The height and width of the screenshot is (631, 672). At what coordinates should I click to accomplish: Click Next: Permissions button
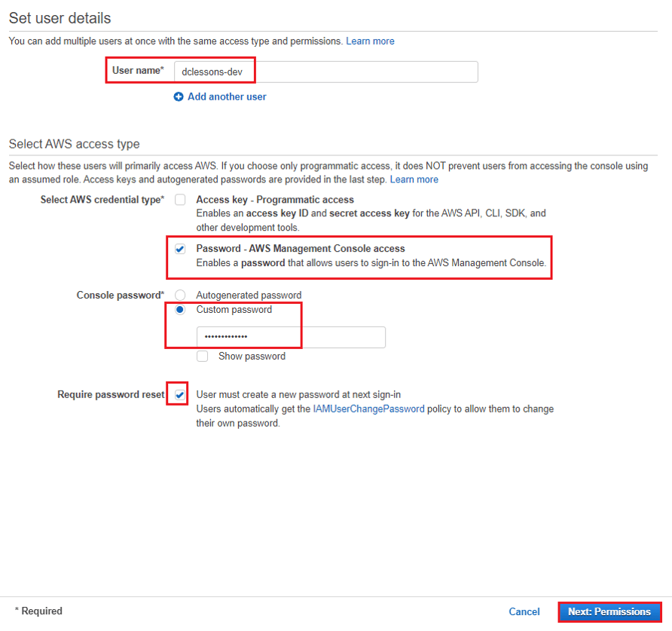click(x=609, y=611)
